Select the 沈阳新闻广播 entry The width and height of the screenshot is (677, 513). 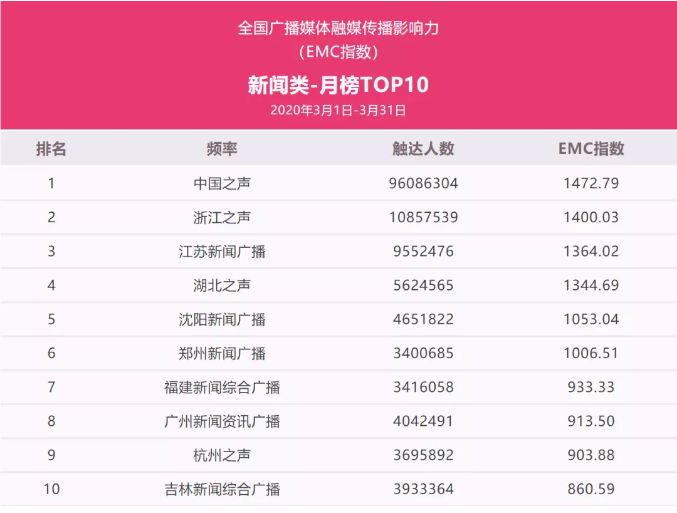pyautogui.click(x=222, y=320)
